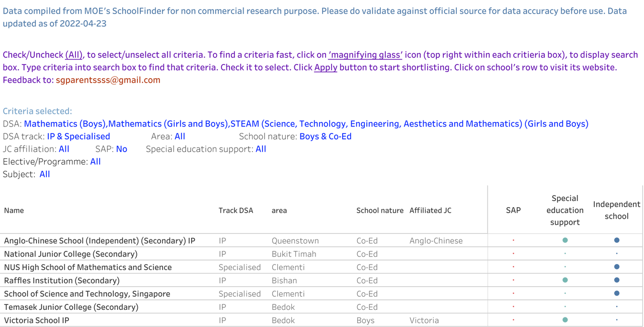Screen dimensions: 644x327
Task: Click Special education support dot for Anglo-Chinese School
Action: [565, 240]
